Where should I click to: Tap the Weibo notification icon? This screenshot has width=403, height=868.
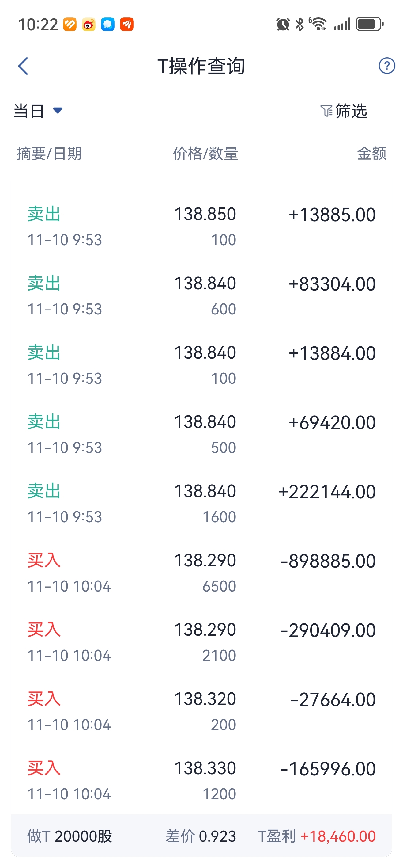[x=89, y=24]
